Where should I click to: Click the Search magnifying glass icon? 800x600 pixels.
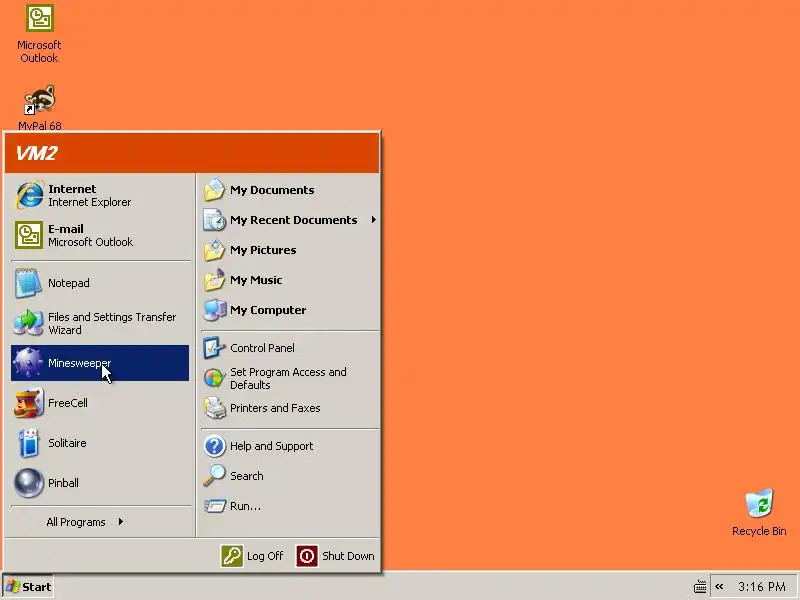tap(214, 476)
